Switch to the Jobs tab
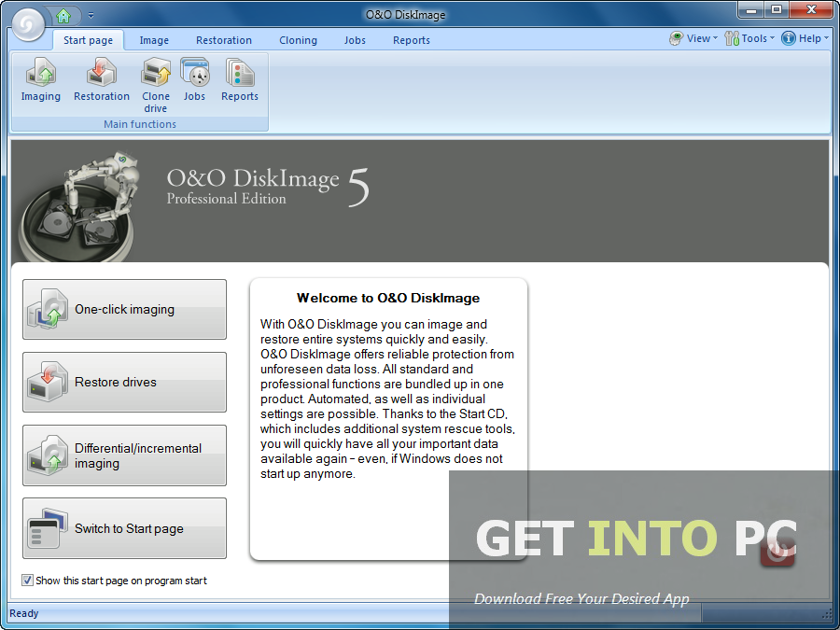Image resolution: width=840 pixels, height=630 pixels. click(355, 40)
